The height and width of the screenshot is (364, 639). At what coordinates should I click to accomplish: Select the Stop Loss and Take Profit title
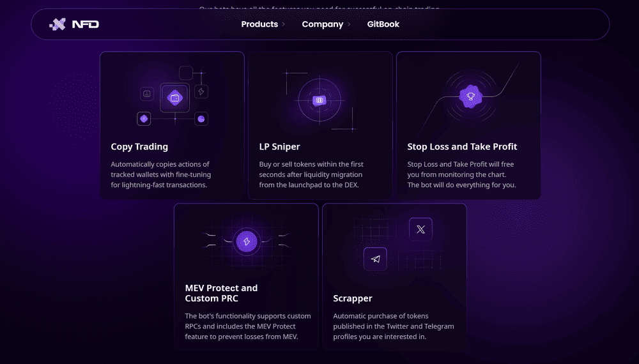462,147
